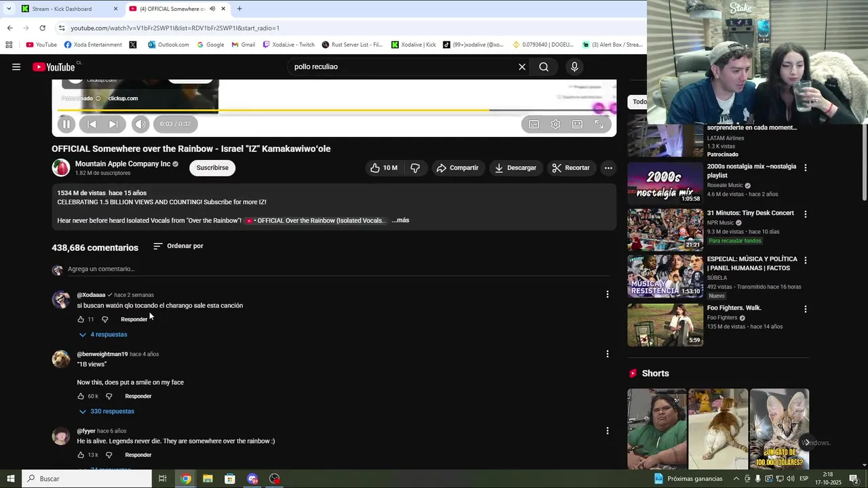The width and height of the screenshot is (868, 488).
Task: Open options menu for @fyyer comment
Action: click(x=608, y=430)
